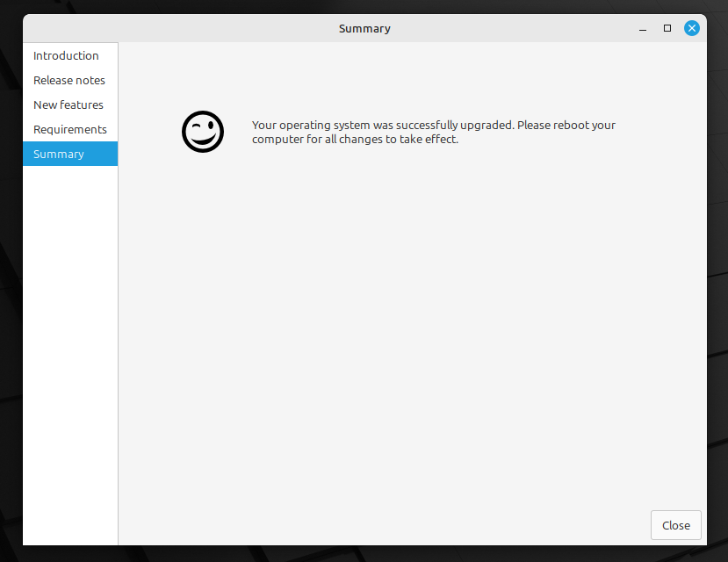Minimize the Summary window

point(644,28)
